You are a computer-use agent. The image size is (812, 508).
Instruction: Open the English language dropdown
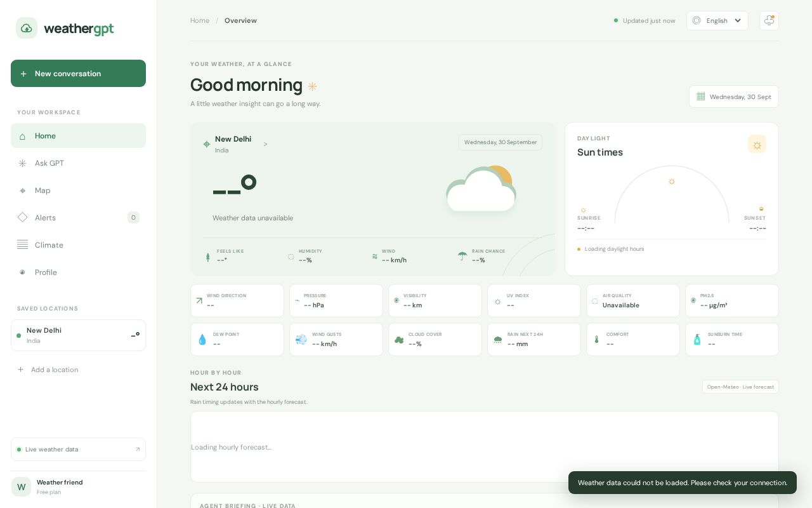point(717,20)
